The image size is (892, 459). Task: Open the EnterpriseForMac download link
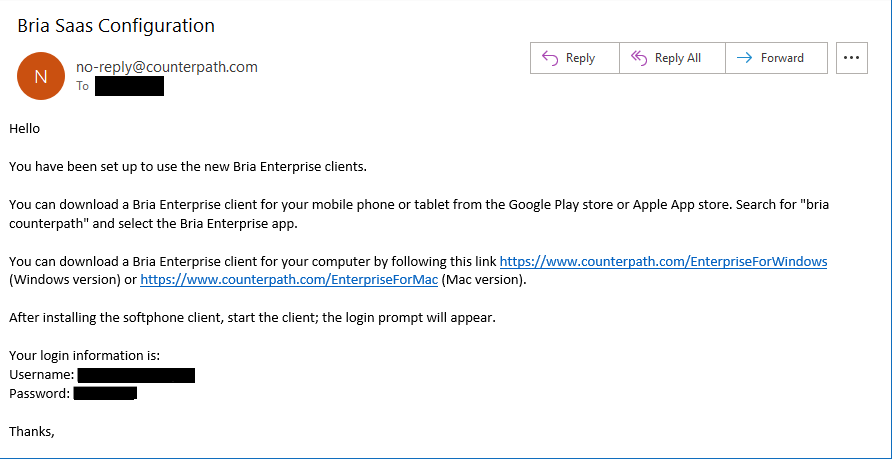click(x=289, y=280)
